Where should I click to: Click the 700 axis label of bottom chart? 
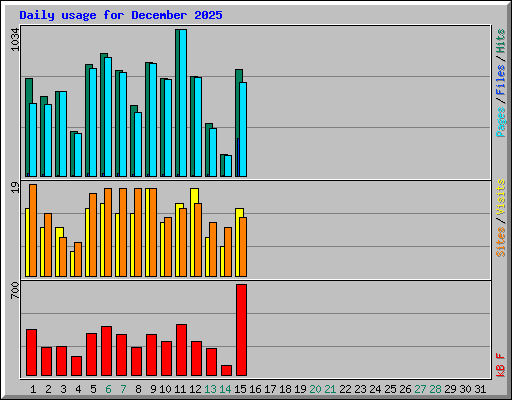(x=15, y=290)
